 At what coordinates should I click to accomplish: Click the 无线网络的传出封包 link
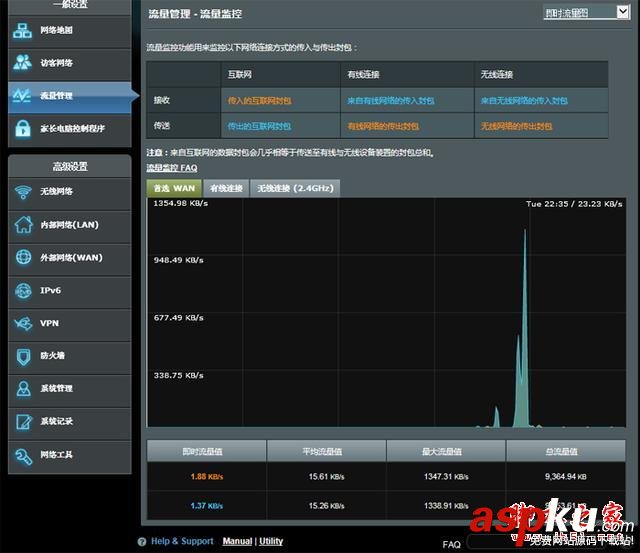517,126
